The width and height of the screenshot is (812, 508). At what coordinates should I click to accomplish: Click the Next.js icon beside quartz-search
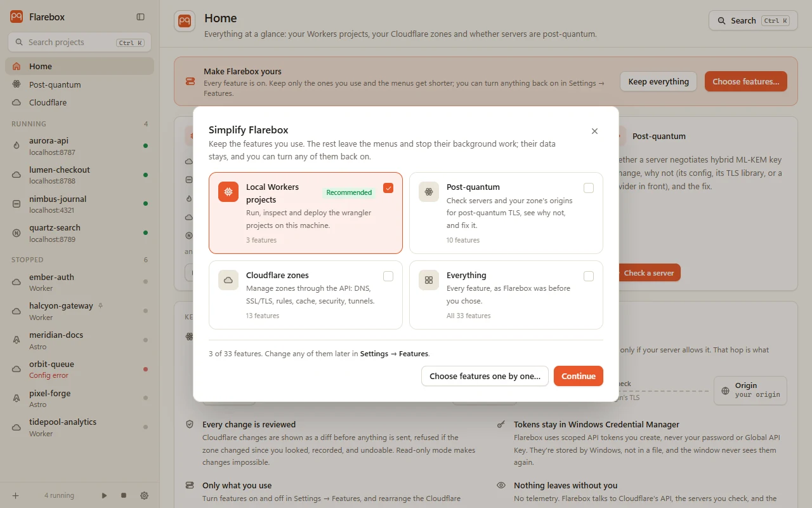coord(16,233)
